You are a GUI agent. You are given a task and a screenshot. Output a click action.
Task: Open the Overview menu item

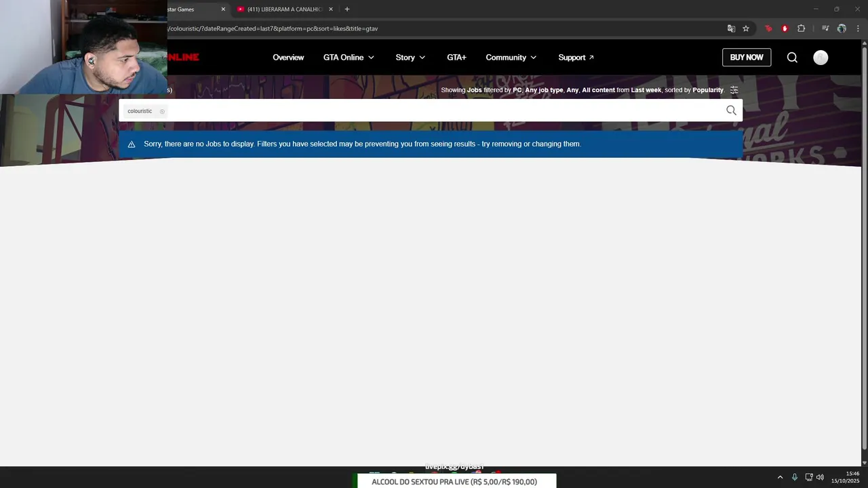288,58
